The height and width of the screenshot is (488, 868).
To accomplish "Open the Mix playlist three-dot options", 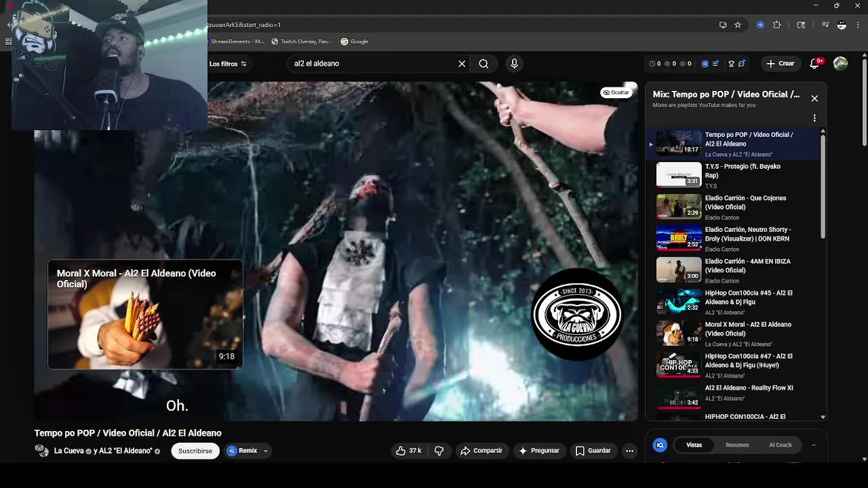I will tap(814, 118).
